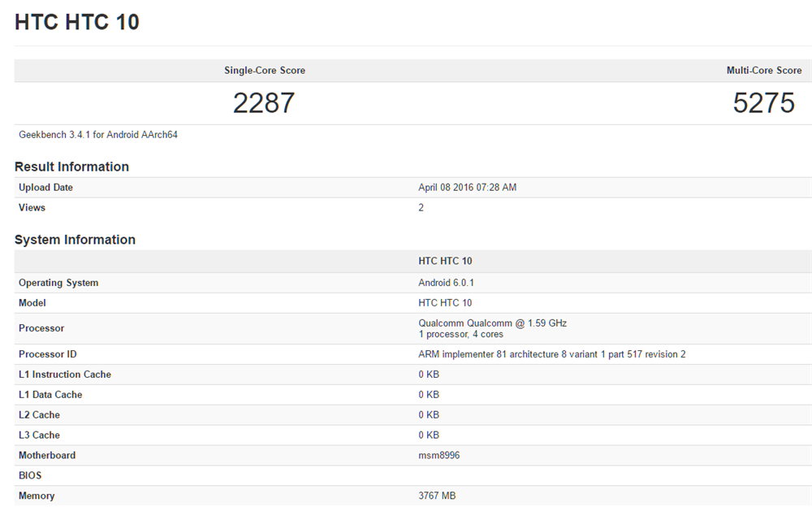This screenshot has height=507, width=812.
Task: Click the Result Information heading
Action: [x=71, y=167]
